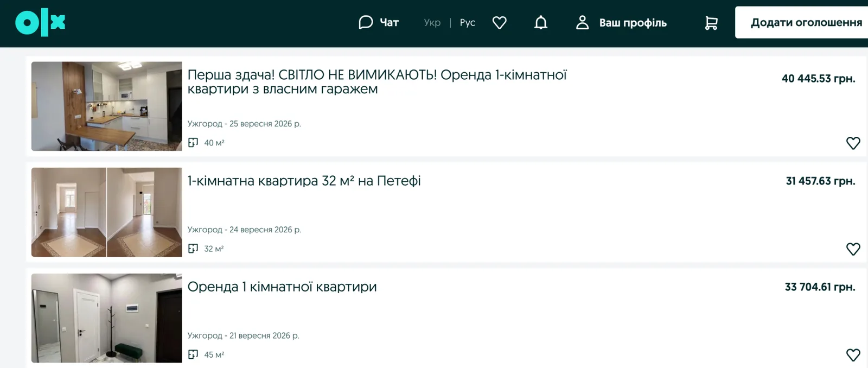Open hallway photo of Оренда 1 кімнатної listing
868x368 pixels.
click(106, 318)
